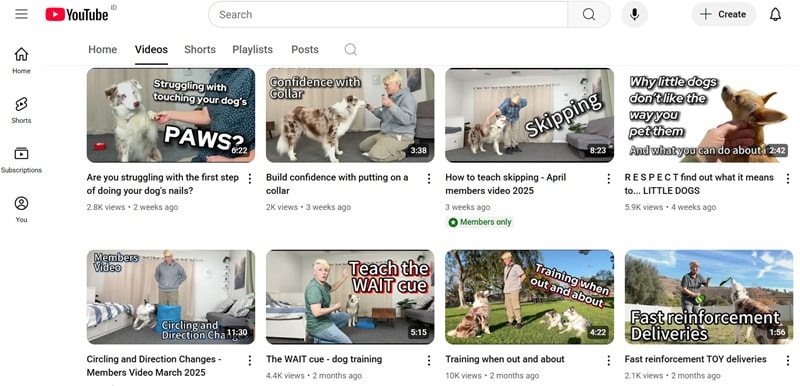Go to YouTube home via the logo

tap(77, 14)
